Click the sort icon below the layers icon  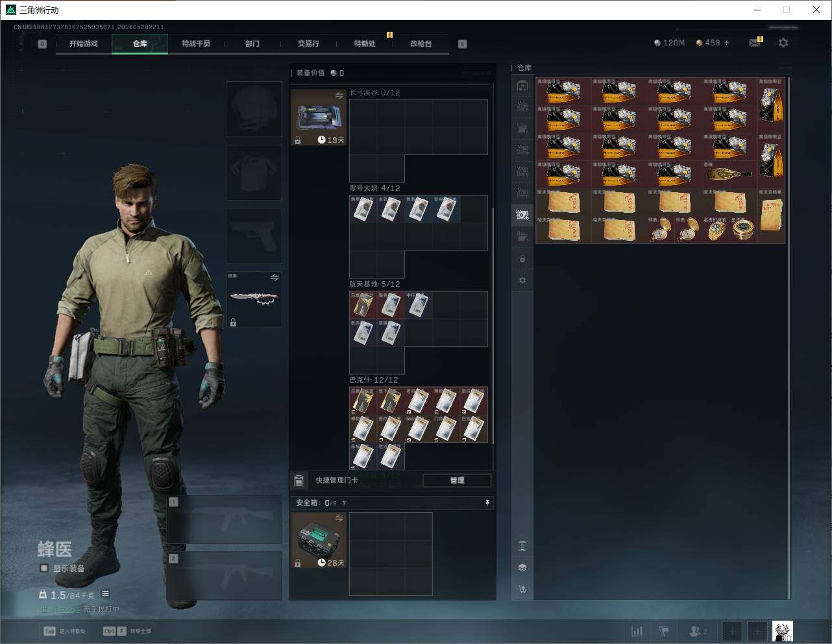pyautogui.click(x=522, y=589)
